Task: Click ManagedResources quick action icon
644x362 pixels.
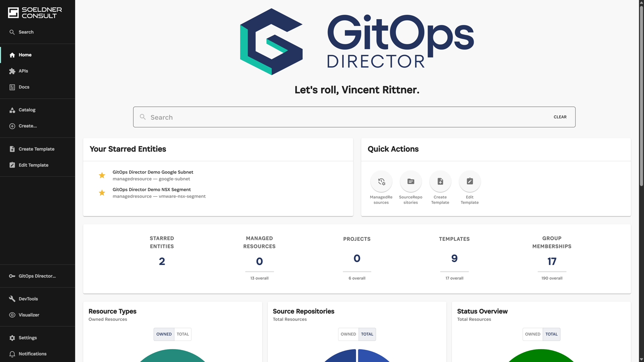Action: [x=381, y=181]
